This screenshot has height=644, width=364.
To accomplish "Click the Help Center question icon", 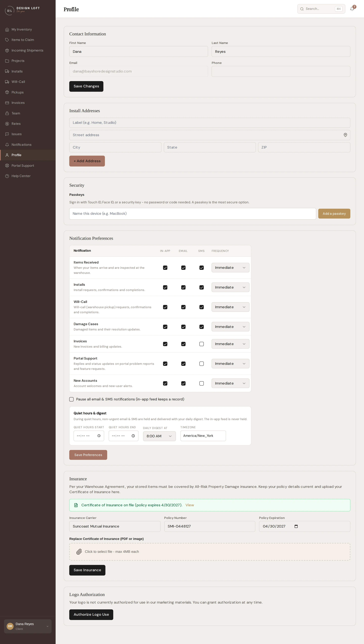I will 7,176.
